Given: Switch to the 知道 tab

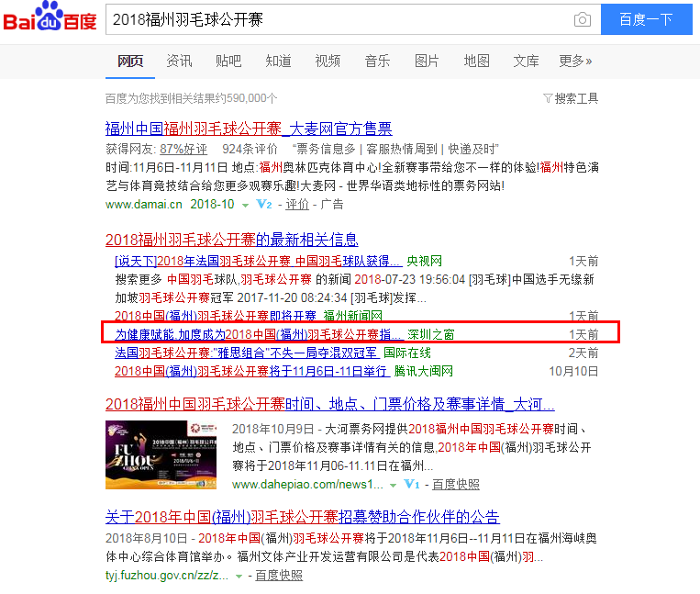Looking at the screenshot, I should [x=278, y=61].
